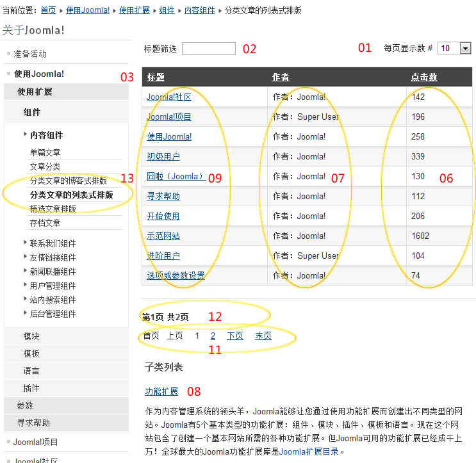The height and width of the screenshot is (463, 476).
Task: Expand the 用户管理组件 sidebar item
Action: (53, 286)
